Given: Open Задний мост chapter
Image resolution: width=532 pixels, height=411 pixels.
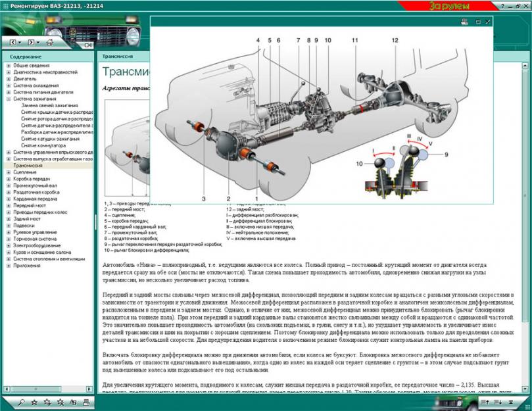Looking at the screenshot, I should 27,219.
